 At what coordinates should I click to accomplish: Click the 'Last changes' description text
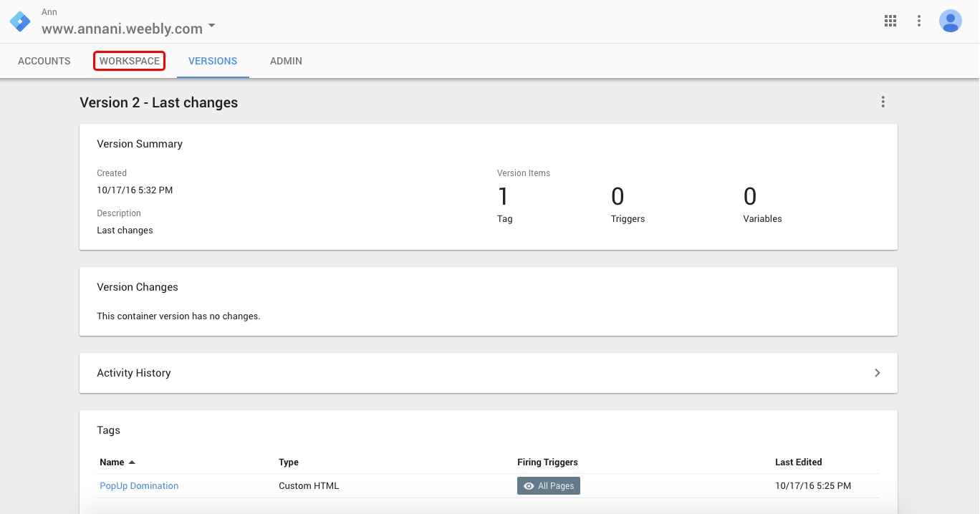(x=125, y=231)
